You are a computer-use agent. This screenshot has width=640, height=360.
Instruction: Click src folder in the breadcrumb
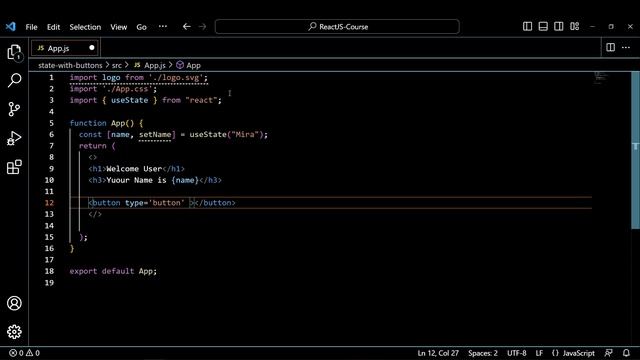tap(117, 65)
